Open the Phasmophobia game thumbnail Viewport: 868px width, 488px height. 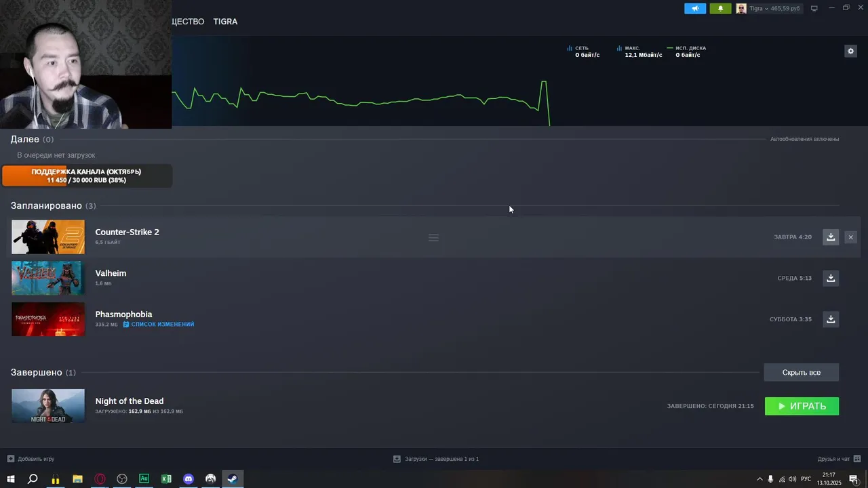pos(48,319)
